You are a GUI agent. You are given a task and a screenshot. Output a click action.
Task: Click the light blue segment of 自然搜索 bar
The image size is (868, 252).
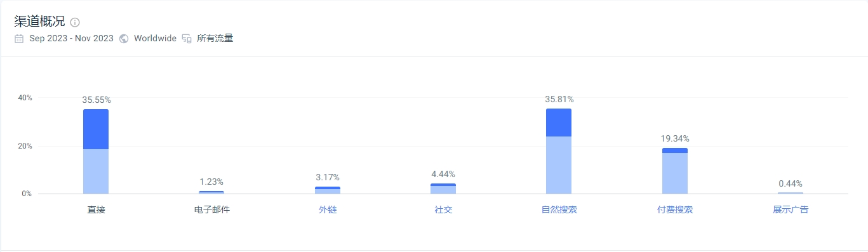[x=559, y=165]
